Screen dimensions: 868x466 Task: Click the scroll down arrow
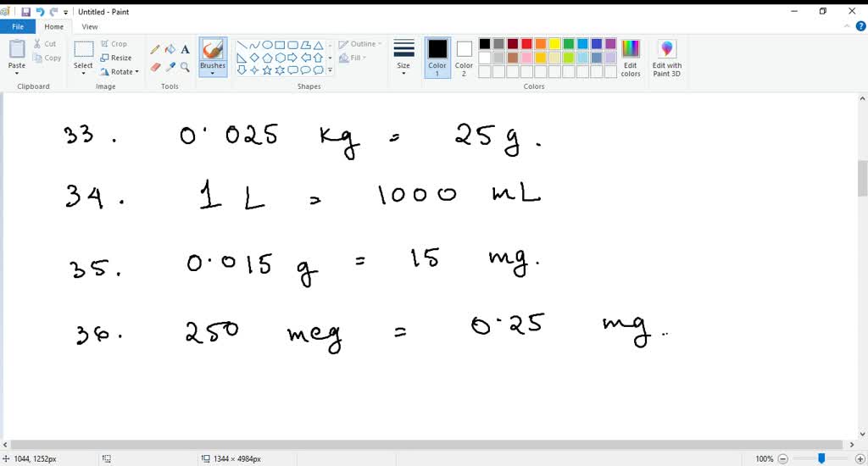[862, 435]
